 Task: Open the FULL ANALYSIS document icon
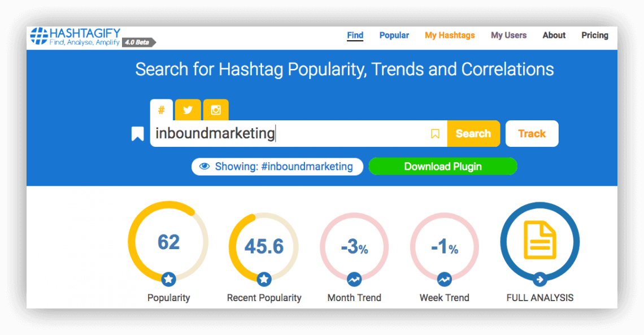[539, 241]
